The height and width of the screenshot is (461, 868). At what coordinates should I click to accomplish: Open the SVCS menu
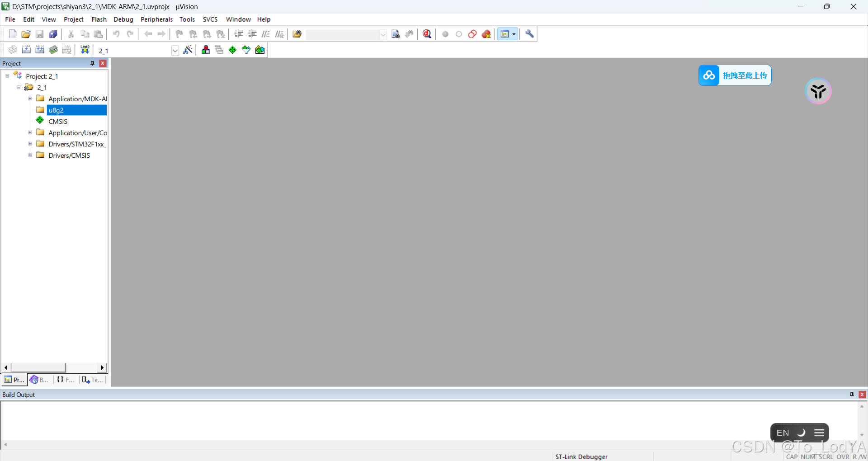click(210, 19)
